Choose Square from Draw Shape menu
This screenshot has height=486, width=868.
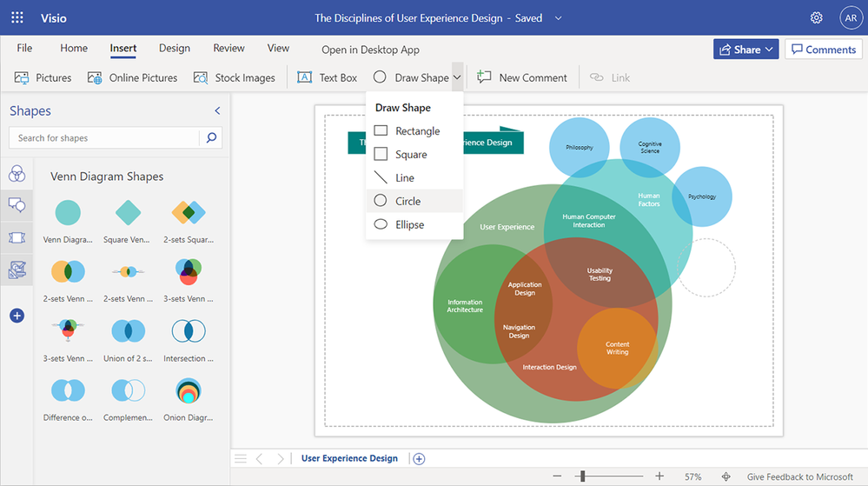[x=414, y=154]
